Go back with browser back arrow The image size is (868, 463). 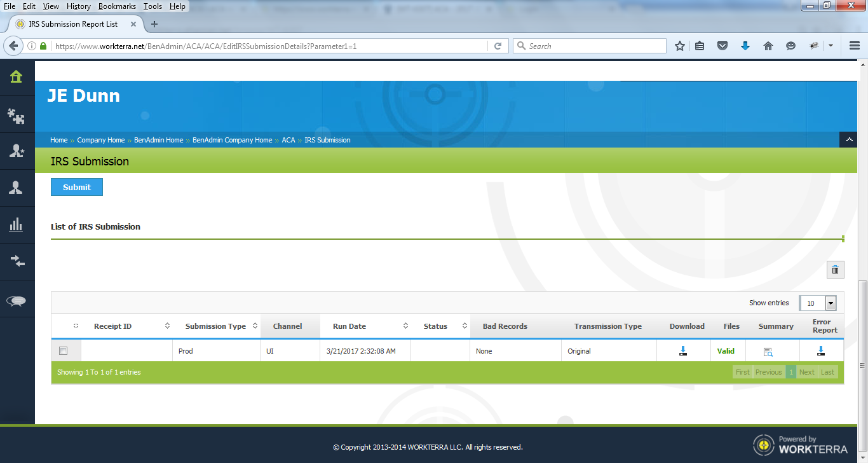point(13,46)
